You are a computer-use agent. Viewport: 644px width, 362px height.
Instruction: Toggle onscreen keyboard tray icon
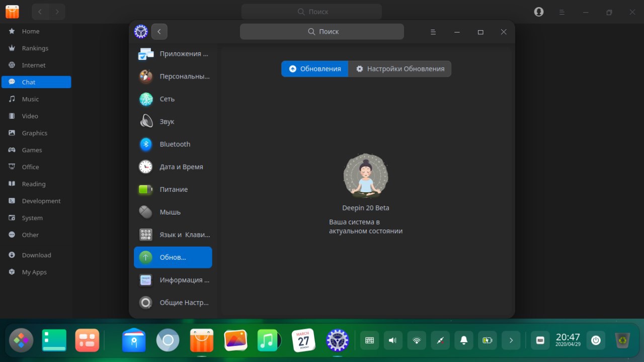click(369, 340)
